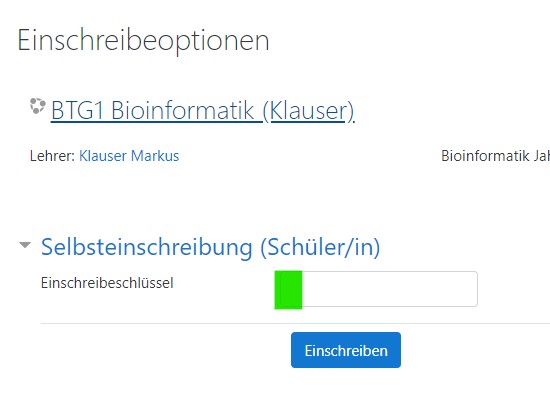Collapse the Selbsteinschreibung section triangle
This screenshot has height=393, width=550.
(x=25, y=245)
